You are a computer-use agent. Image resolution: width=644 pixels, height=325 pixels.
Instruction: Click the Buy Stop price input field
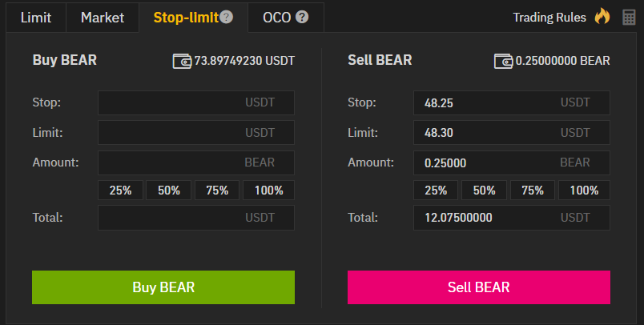coord(195,102)
